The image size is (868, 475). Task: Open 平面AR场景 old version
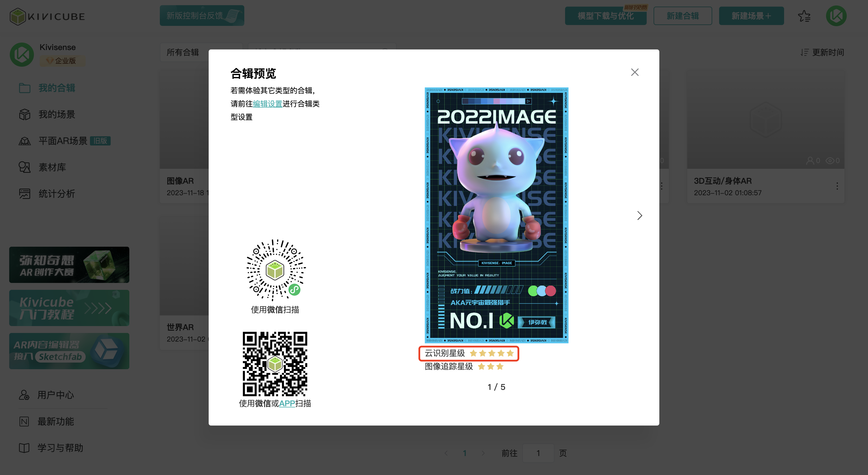(63, 141)
